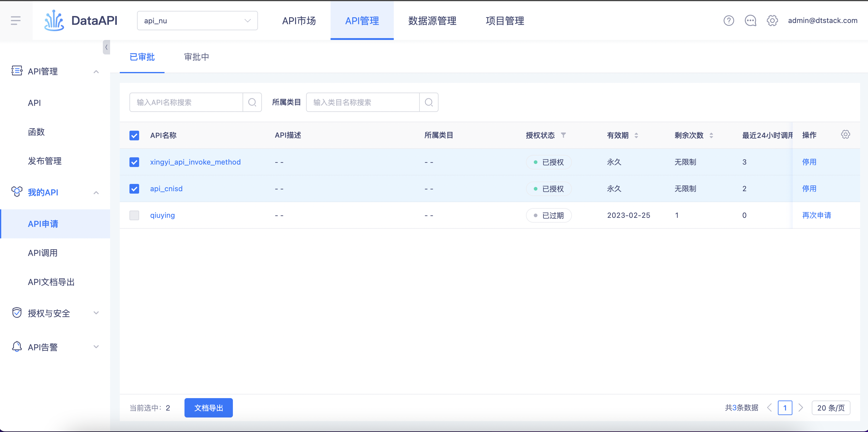
Task: Go to the next page arrow
Action: point(801,408)
